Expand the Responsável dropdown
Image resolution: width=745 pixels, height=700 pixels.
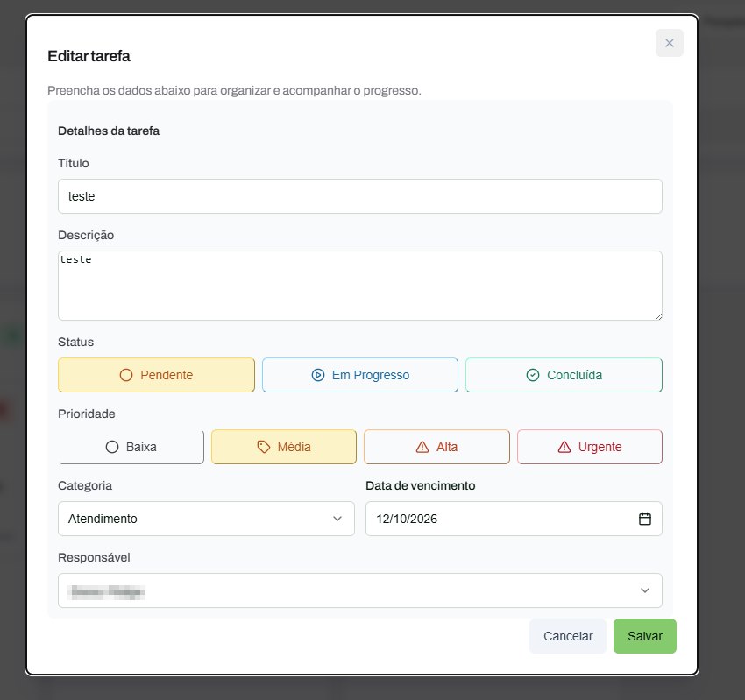click(x=360, y=590)
